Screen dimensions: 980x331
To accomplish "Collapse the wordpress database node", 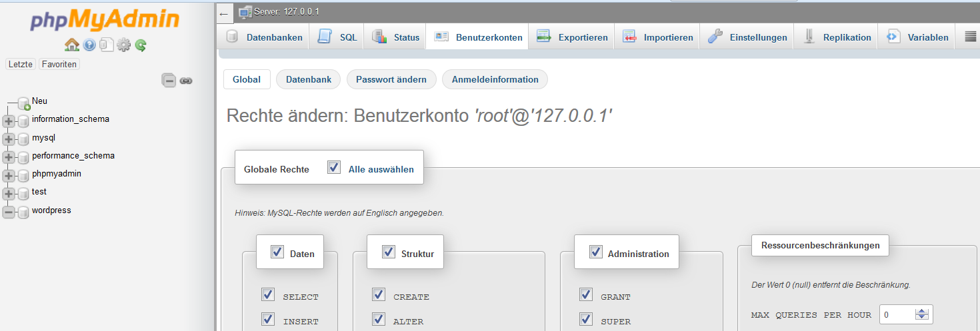I will point(9,212).
